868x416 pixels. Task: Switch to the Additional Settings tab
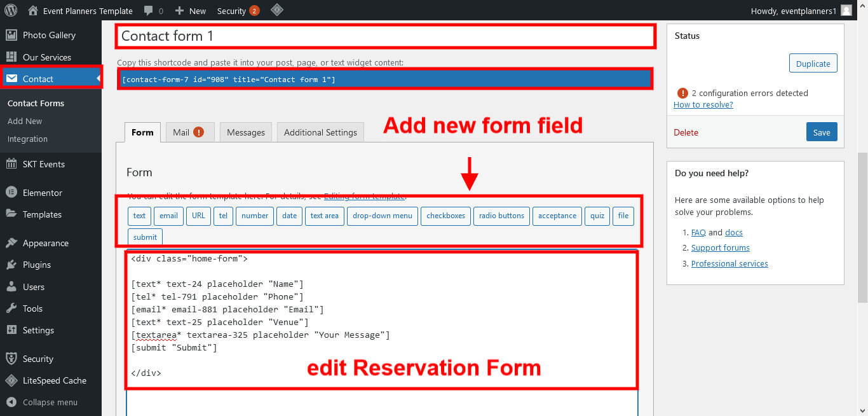(x=320, y=132)
